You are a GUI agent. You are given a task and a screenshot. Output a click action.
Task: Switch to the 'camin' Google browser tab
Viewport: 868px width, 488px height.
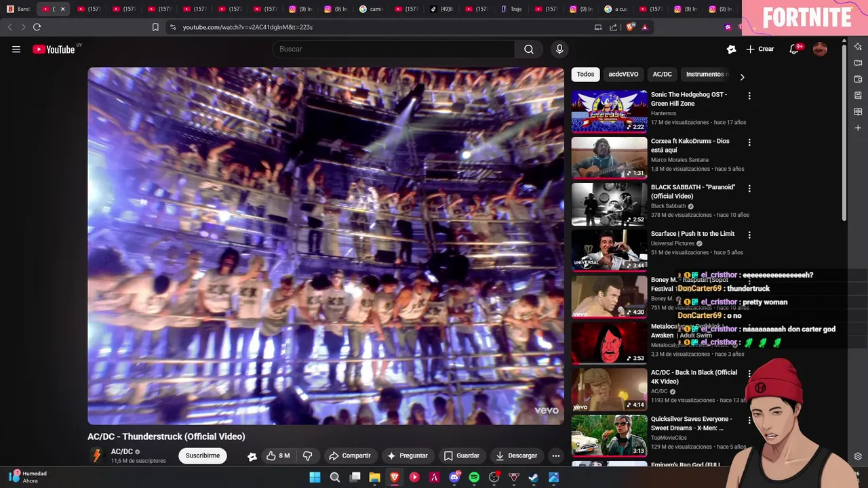click(x=372, y=9)
